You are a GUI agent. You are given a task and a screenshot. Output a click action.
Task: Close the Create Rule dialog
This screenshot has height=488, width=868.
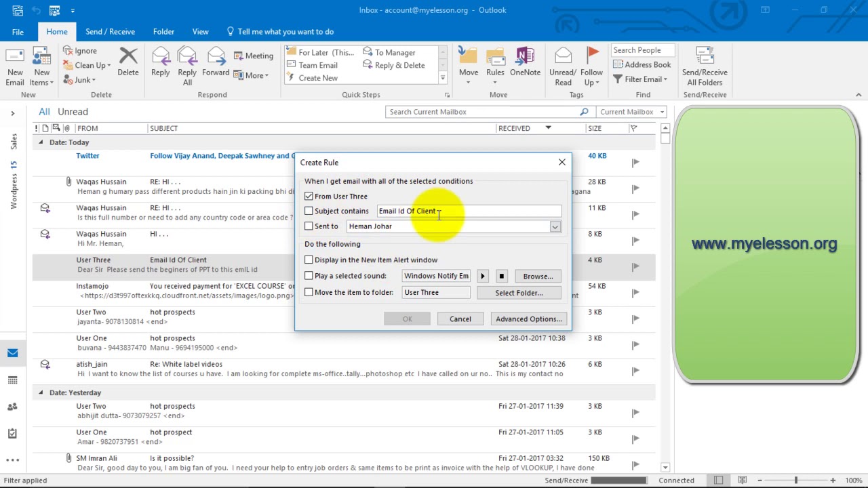point(561,162)
